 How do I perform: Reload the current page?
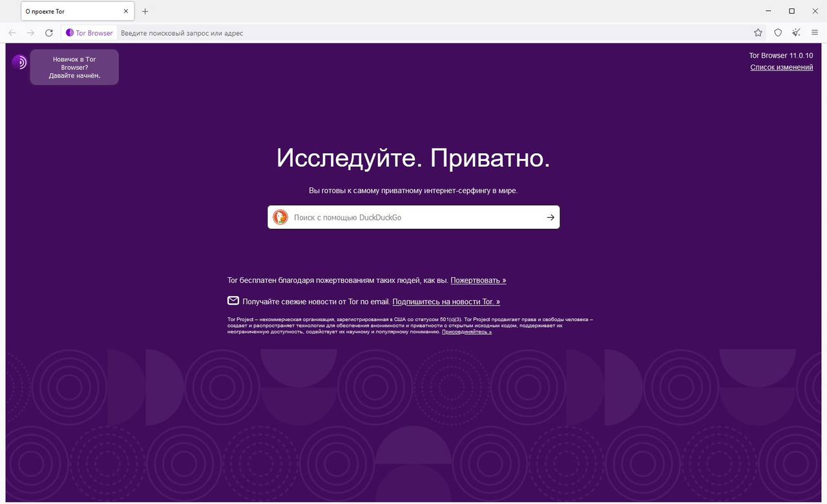click(x=49, y=33)
